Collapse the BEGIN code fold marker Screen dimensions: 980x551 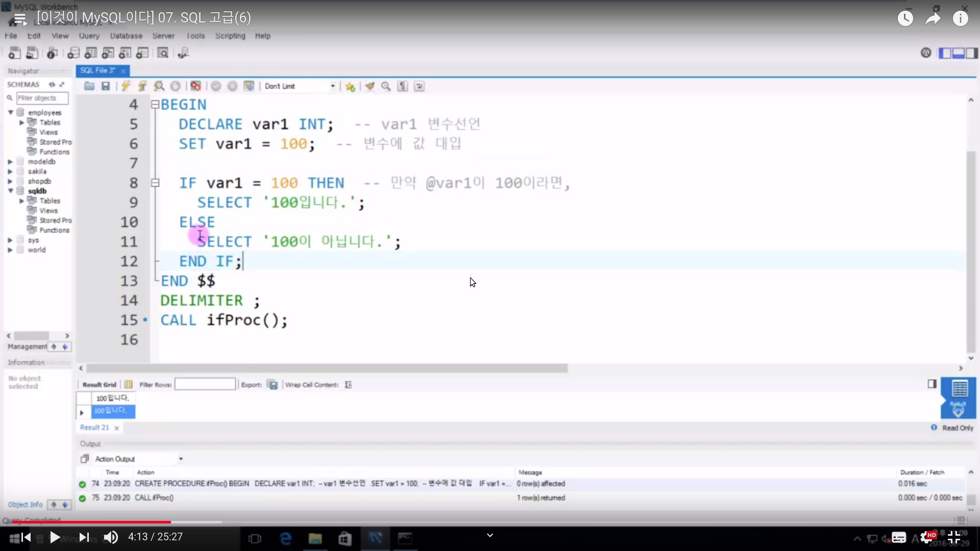[x=155, y=105]
